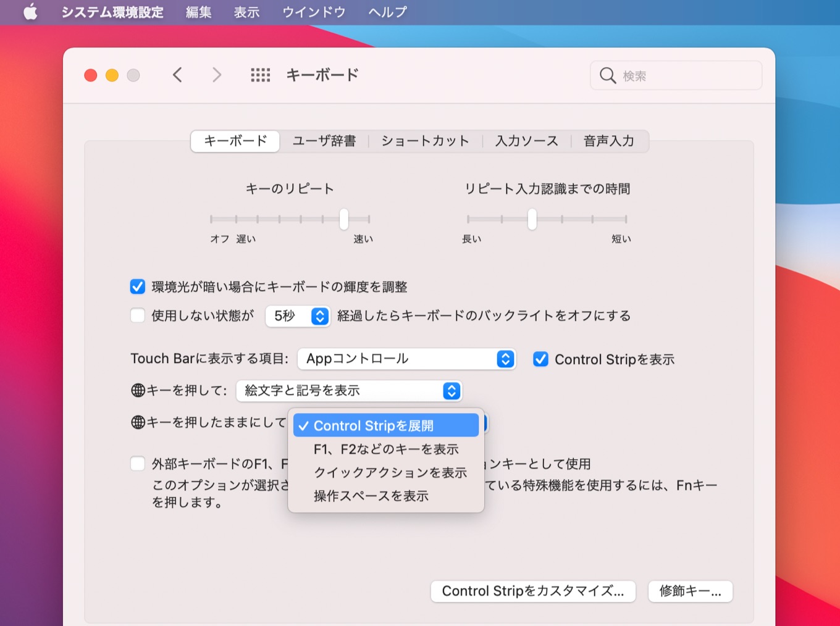
Task: Switch to the 音声入力 tab
Action: click(x=609, y=141)
